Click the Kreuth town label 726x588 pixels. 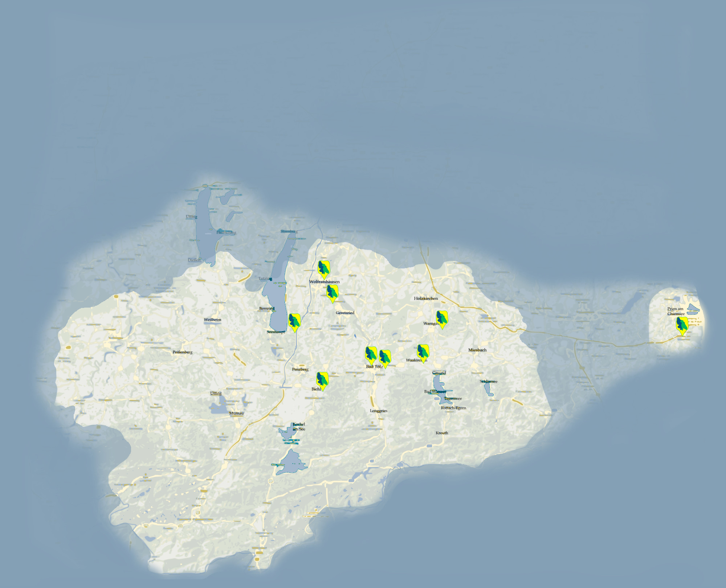point(442,433)
